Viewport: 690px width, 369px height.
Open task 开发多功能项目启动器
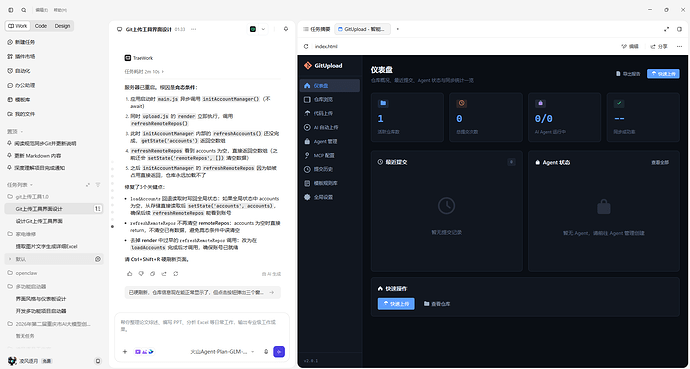41,311
